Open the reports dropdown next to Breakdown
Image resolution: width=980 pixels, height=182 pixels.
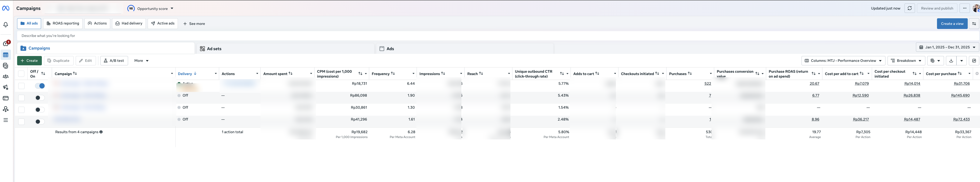[x=935, y=61]
